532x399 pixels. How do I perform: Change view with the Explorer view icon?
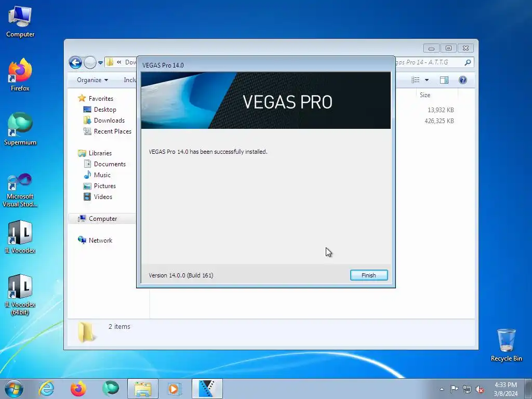pos(416,80)
